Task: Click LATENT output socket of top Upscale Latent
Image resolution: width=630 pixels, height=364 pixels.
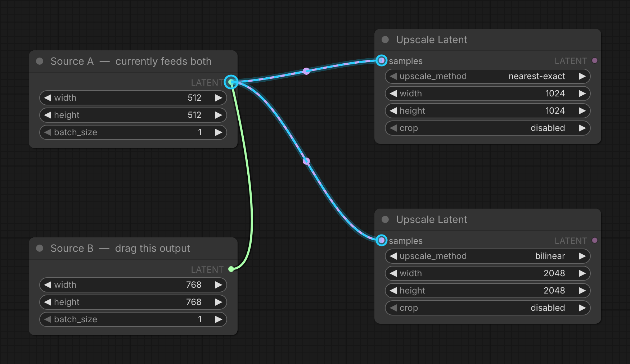Action: click(595, 60)
